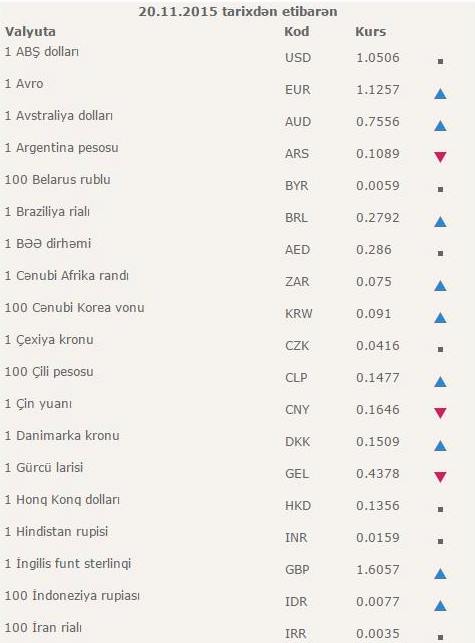Screen dimensions: 475x643
Task: Click the Kod column header
Action: (297, 32)
